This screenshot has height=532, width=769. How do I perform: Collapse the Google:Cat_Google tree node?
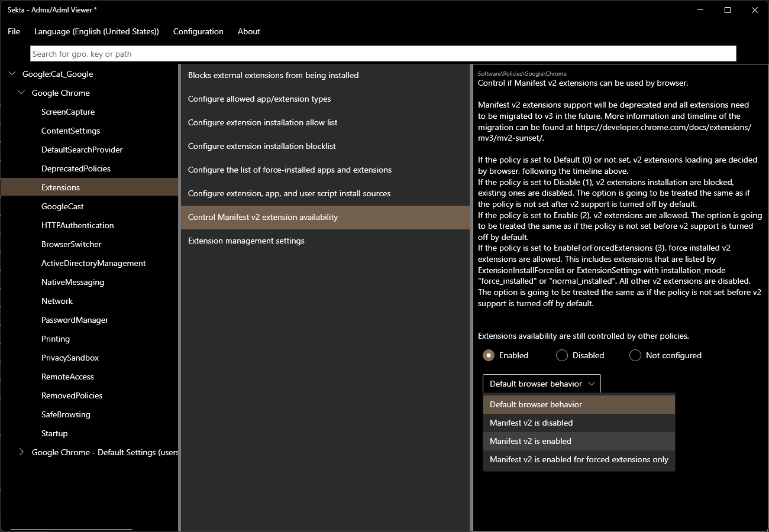point(12,74)
